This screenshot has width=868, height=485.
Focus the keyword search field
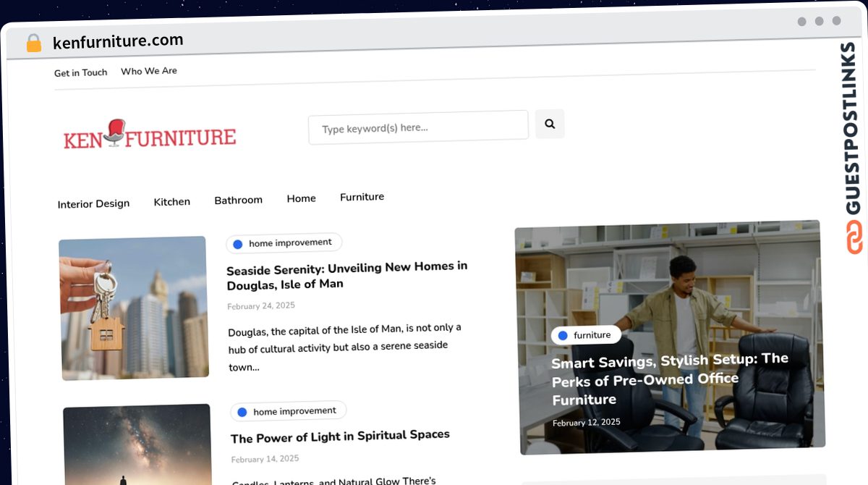(418, 127)
